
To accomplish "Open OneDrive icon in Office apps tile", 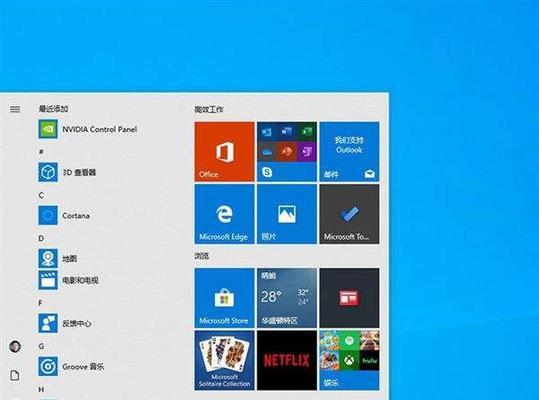I will click(267, 152).
